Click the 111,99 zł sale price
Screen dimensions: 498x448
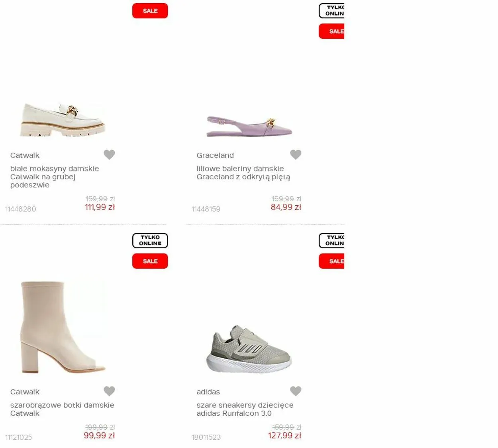[x=100, y=207]
